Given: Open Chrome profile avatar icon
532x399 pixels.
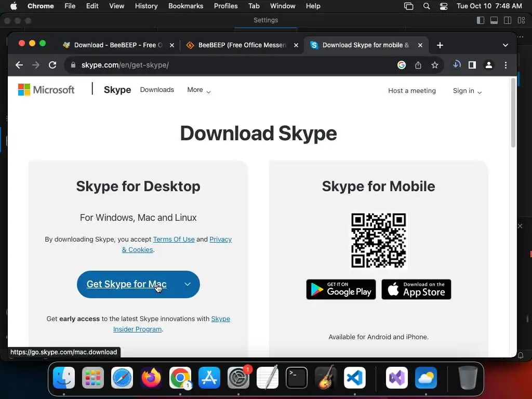Looking at the screenshot, I should 488,65.
